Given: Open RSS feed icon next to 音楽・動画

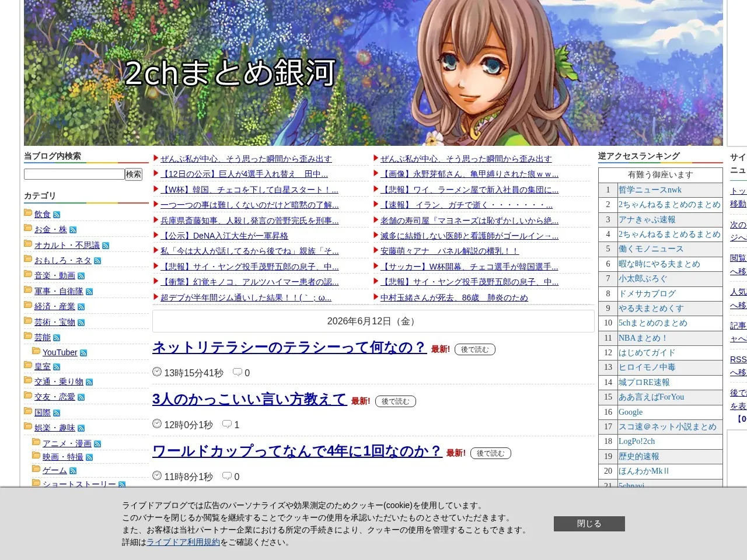Looking at the screenshot, I should (81, 276).
